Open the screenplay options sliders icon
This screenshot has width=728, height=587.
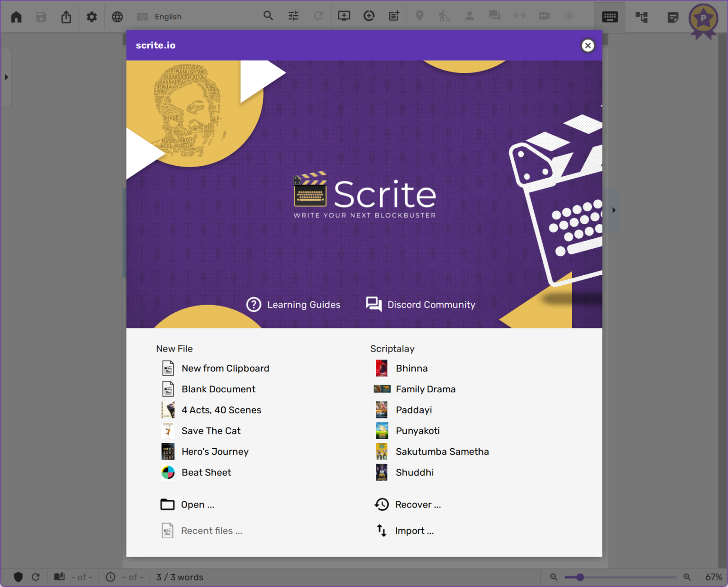[293, 16]
